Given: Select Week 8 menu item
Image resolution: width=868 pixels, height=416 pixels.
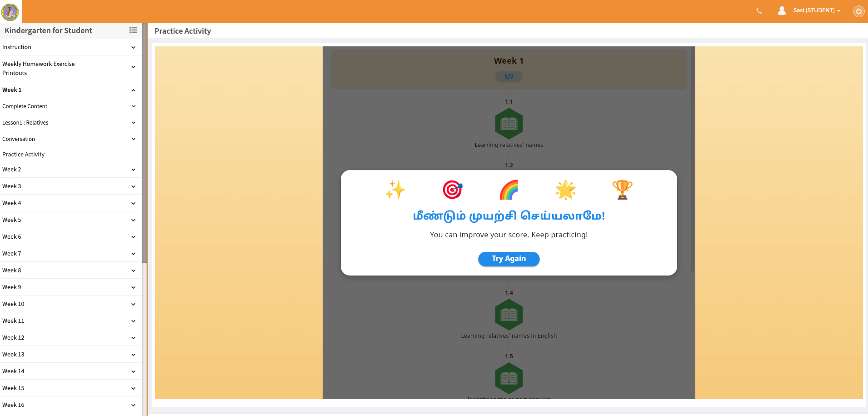Looking at the screenshot, I should (71, 271).
